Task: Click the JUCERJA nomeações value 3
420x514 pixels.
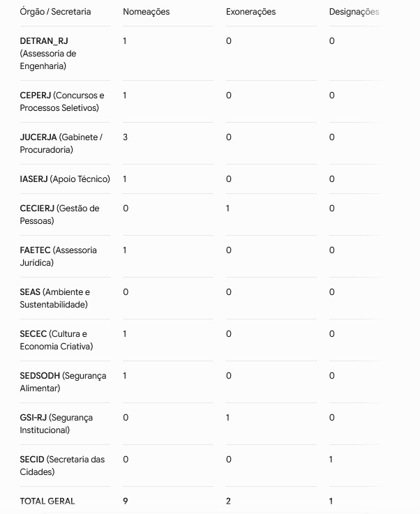Action: pyautogui.click(x=126, y=137)
